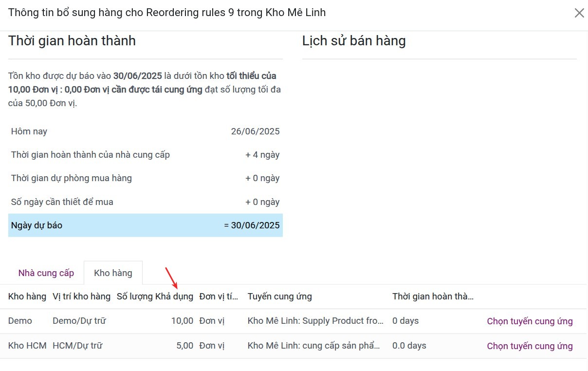Click the Thời gian hoàn thà... column header

(433, 297)
